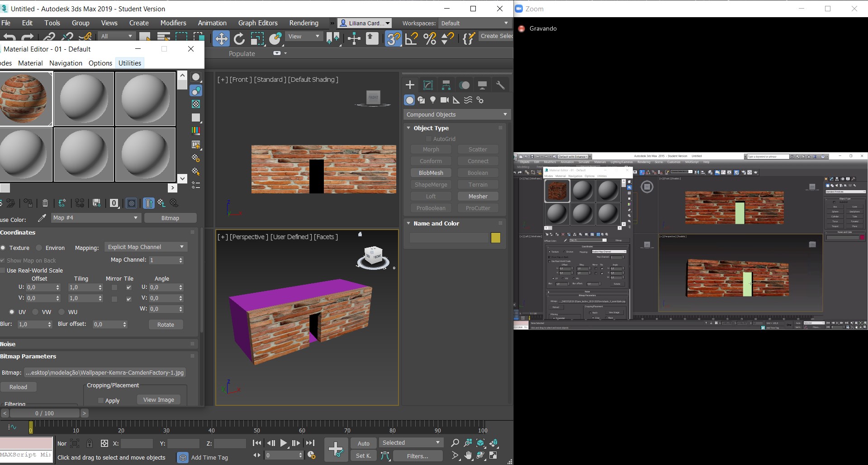Click the time slider 0 / 100
868x465 pixels.
tap(45, 413)
